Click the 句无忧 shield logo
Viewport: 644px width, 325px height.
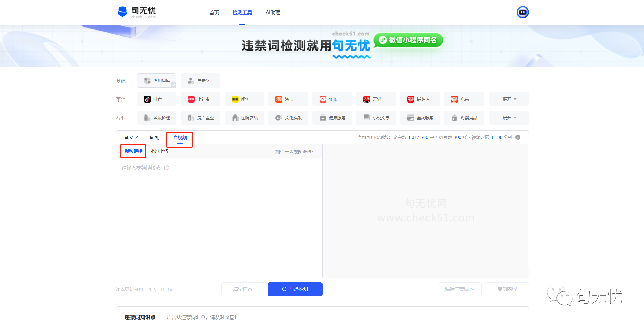tap(122, 12)
